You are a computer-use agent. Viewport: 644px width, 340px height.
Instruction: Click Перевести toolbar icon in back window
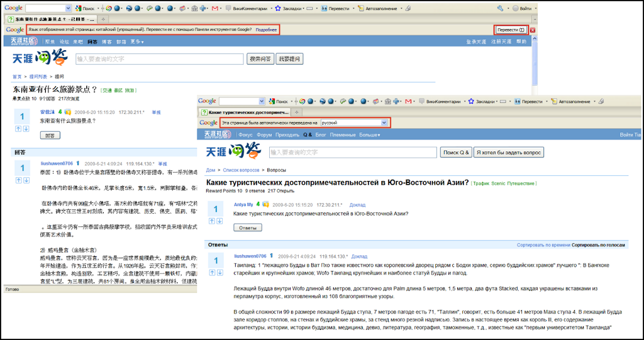click(x=324, y=8)
